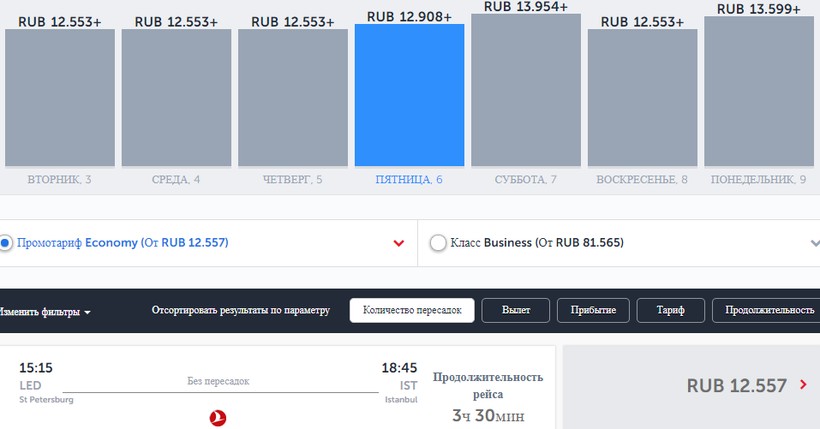Select the Класс Business radio button

[437, 243]
